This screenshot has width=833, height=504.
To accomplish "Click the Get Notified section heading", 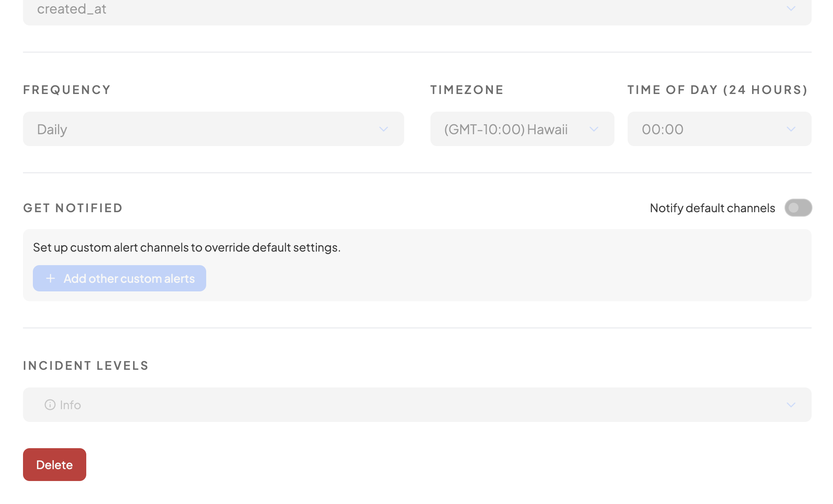I will [73, 208].
